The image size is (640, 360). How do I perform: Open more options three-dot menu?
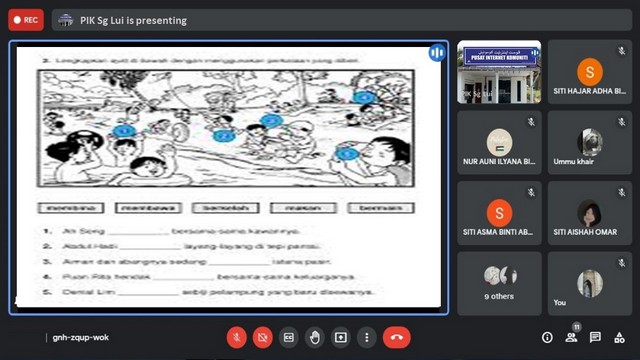(367, 338)
